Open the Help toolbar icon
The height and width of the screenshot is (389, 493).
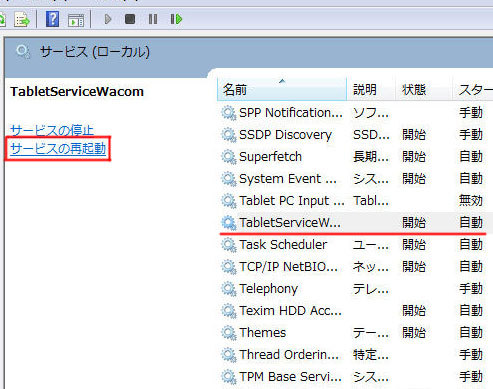pyautogui.click(x=52, y=19)
